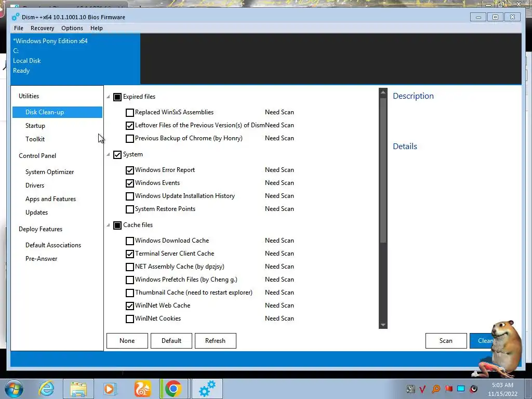The width and height of the screenshot is (532, 399).
Task: Check NET Assembly Cache (by dpzjsy)
Action: pyautogui.click(x=129, y=267)
